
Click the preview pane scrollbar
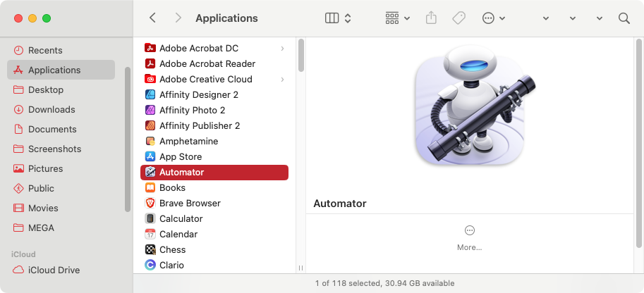pyautogui.click(x=638, y=143)
